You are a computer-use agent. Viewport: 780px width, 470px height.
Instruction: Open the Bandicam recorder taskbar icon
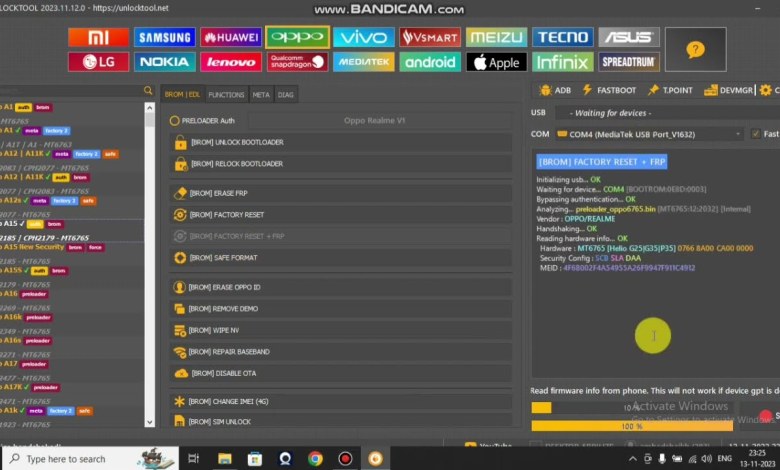tap(345, 459)
